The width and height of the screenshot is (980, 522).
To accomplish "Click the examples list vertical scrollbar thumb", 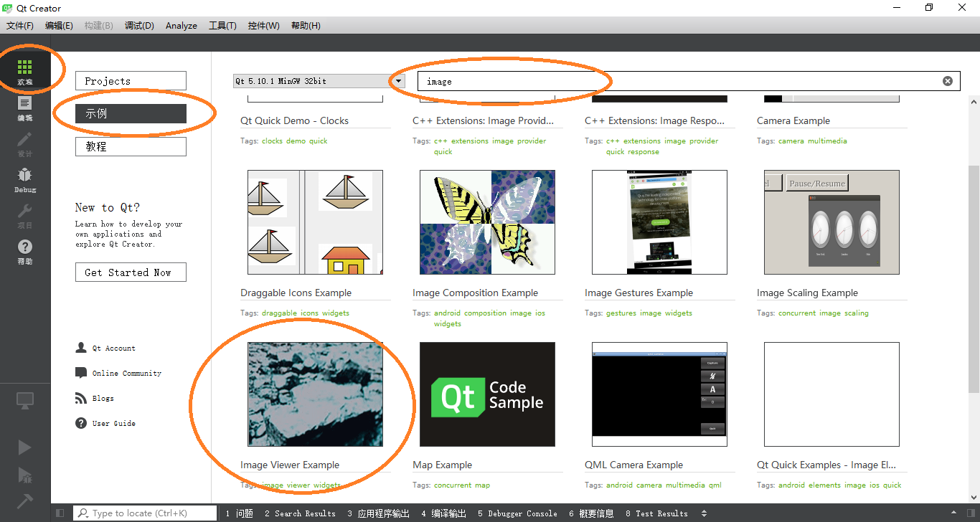I will click(974, 280).
